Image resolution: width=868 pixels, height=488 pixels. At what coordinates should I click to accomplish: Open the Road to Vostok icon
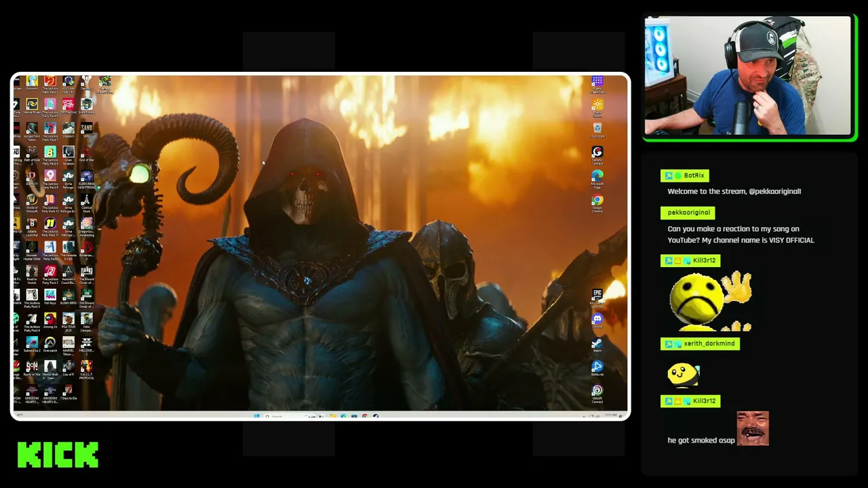[32, 274]
